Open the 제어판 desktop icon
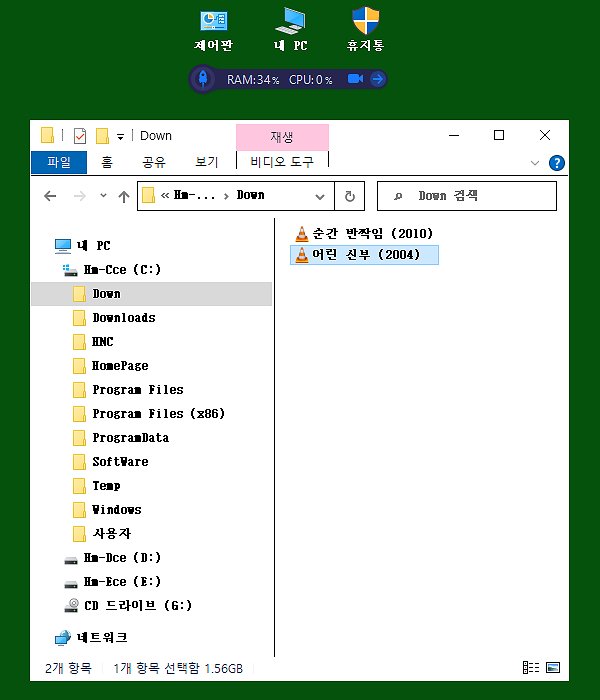Viewport: 600px width, 700px height. click(x=213, y=30)
